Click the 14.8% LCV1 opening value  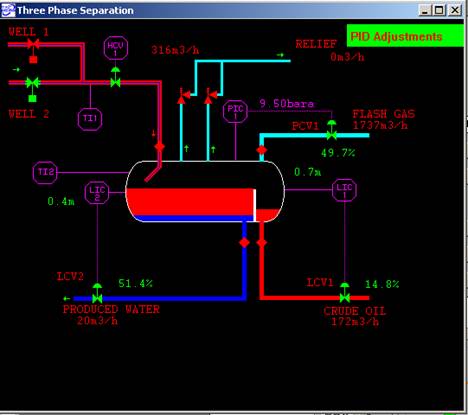(382, 284)
